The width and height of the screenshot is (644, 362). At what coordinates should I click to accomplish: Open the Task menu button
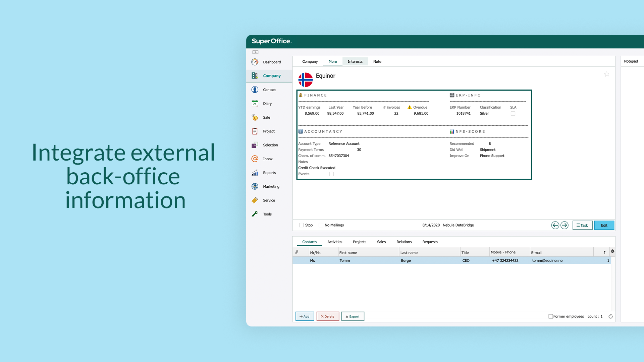pyautogui.click(x=583, y=225)
